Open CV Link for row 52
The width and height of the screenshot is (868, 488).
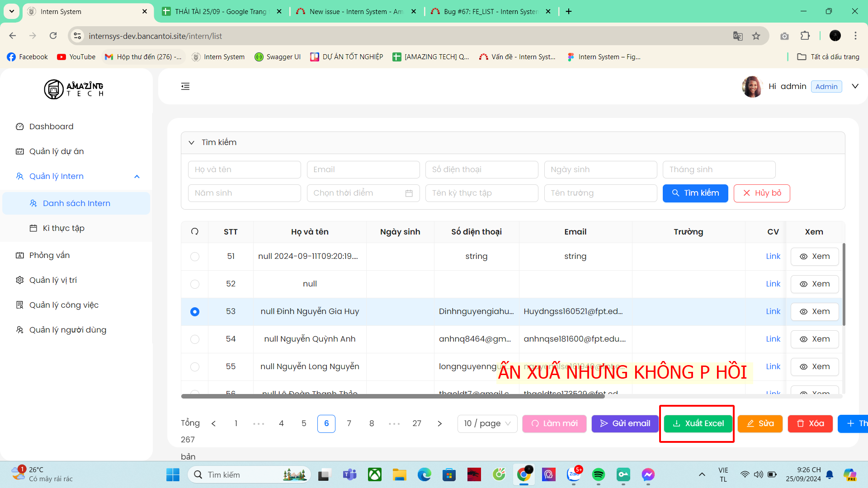(x=773, y=284)
